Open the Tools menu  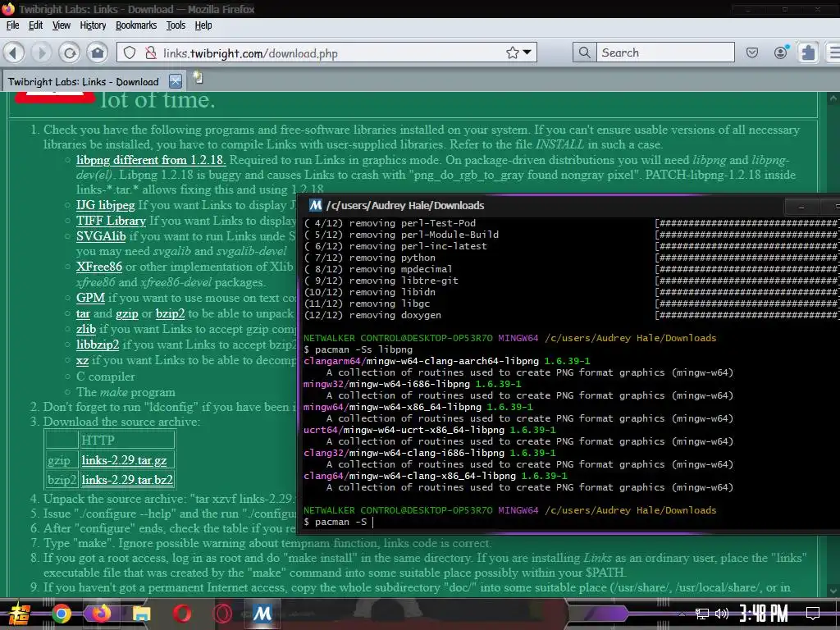[x=176, y=25]
